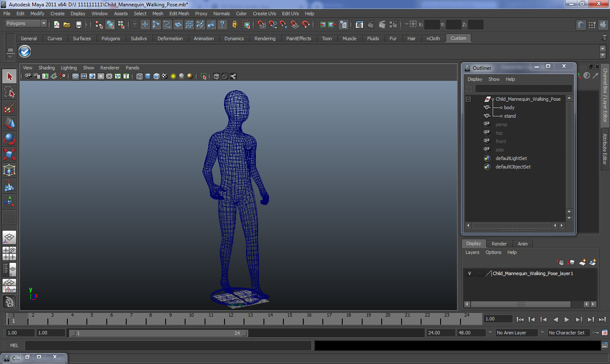Activate the Rotate tool sphere icon
610x364 pixels.
[9, 139]
